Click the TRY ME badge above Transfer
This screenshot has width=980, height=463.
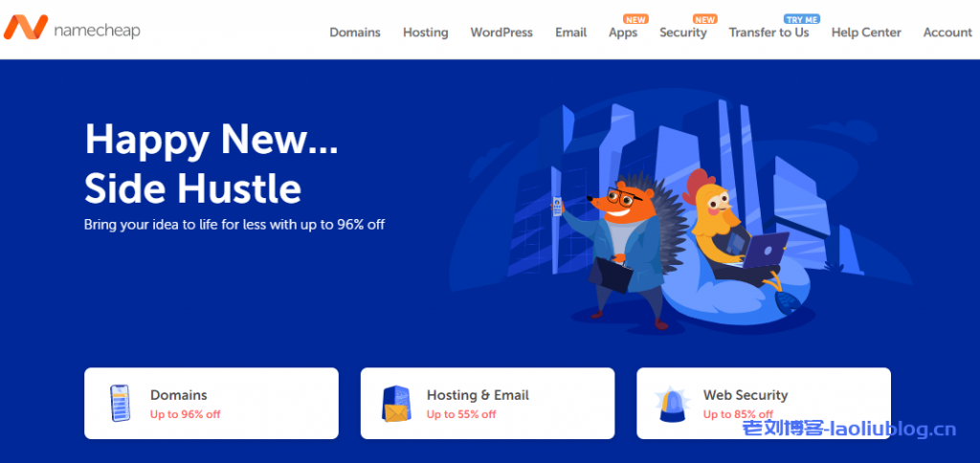pos(803,19)
